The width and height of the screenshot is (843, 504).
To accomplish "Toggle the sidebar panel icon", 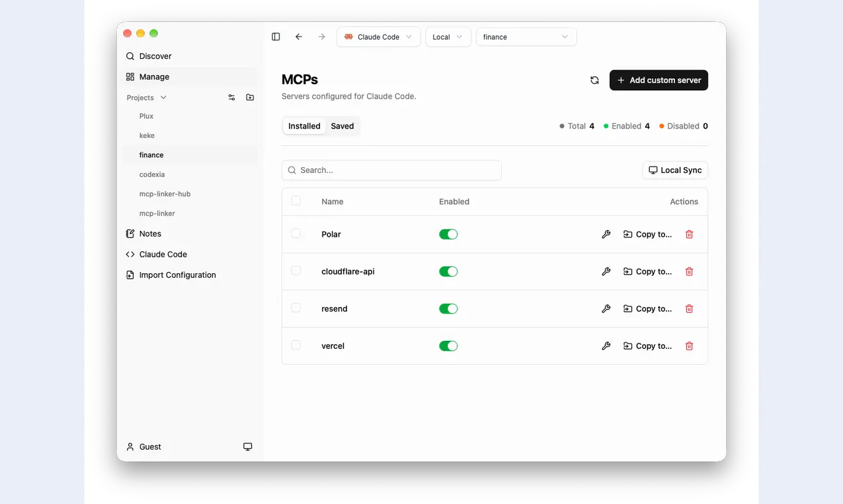I will coord(276,37).
